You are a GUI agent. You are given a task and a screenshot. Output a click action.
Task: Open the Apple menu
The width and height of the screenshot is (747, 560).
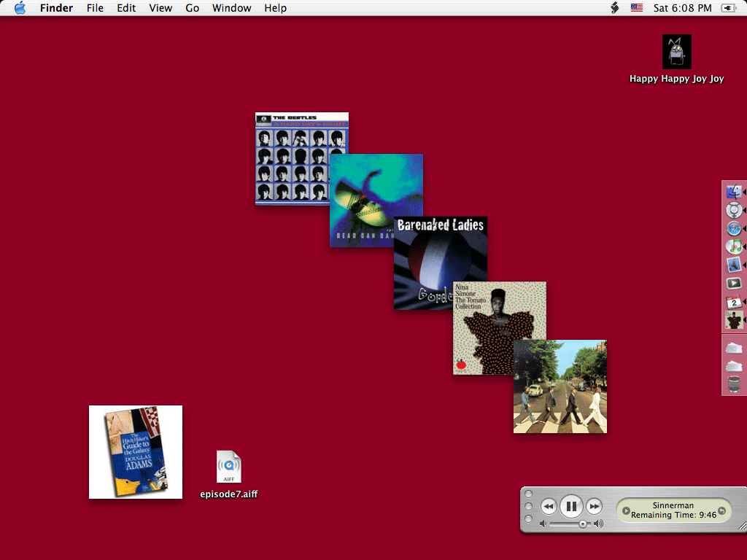[x=20, y=7]
